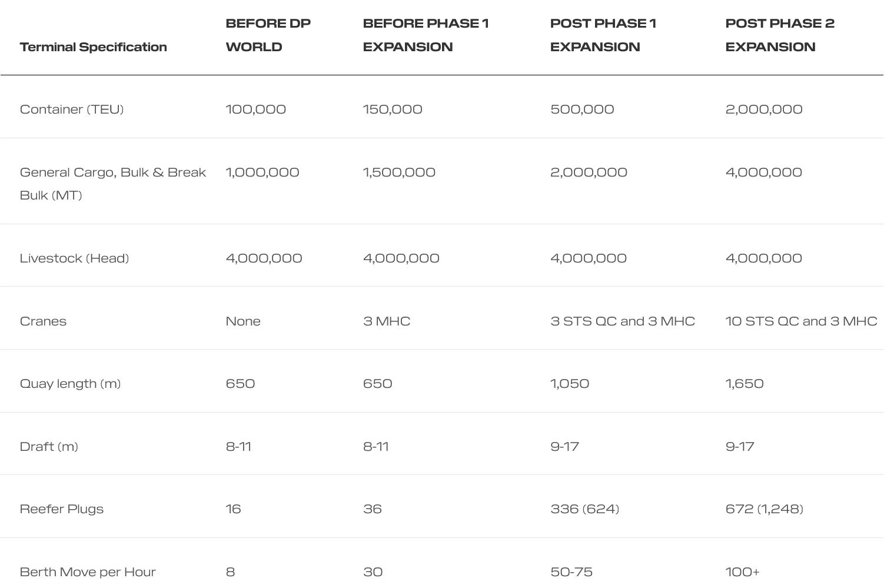The image size is (894, 588).
Task: Click the 1,650 quay length value
Action: [x=745, y=384]
